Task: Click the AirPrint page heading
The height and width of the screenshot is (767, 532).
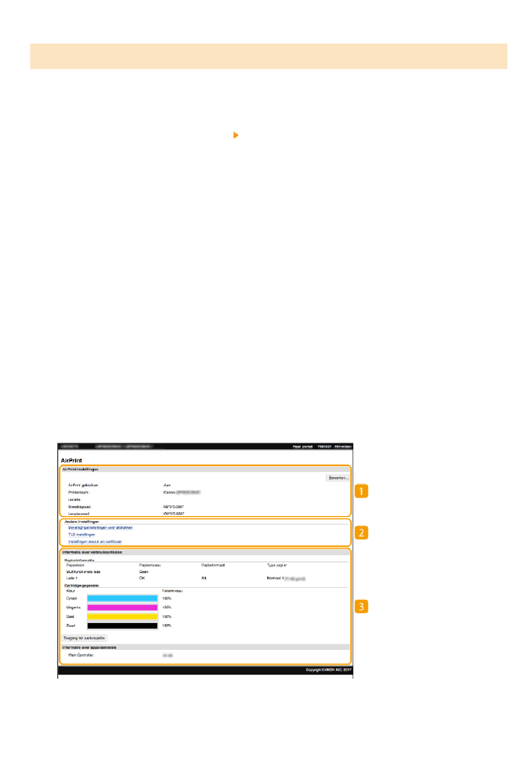Action: [71, 461]
